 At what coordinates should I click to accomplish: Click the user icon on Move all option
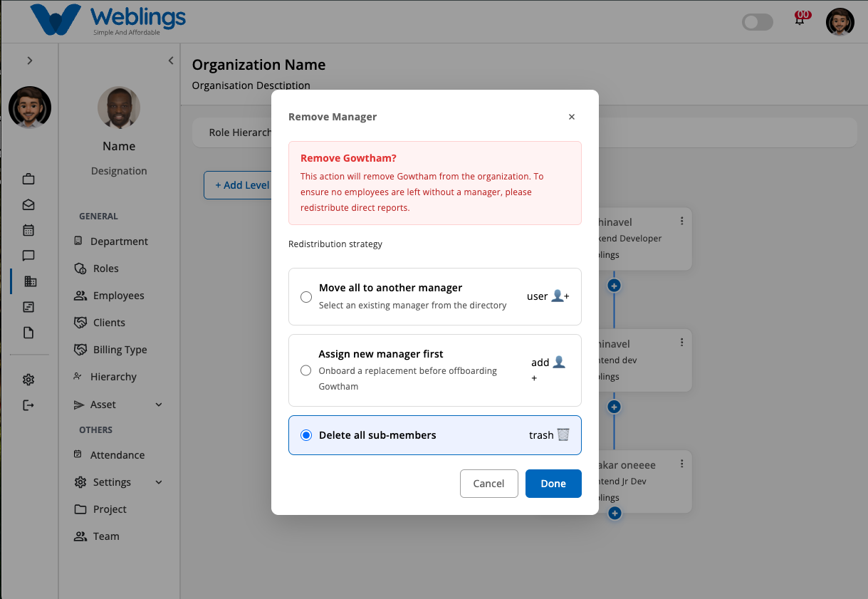coord(560,296)
